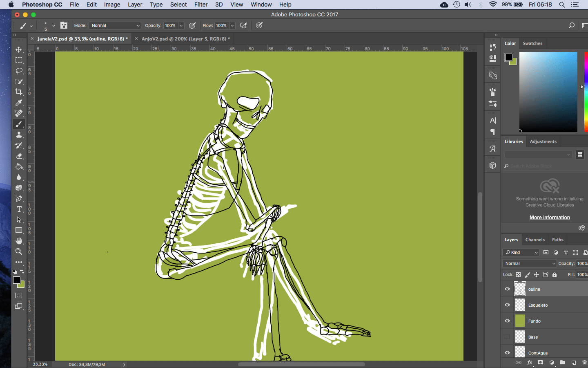Viewport: 588px width, 368px height.
Task: Show the hidden Base layer
Action: point(507,337)
